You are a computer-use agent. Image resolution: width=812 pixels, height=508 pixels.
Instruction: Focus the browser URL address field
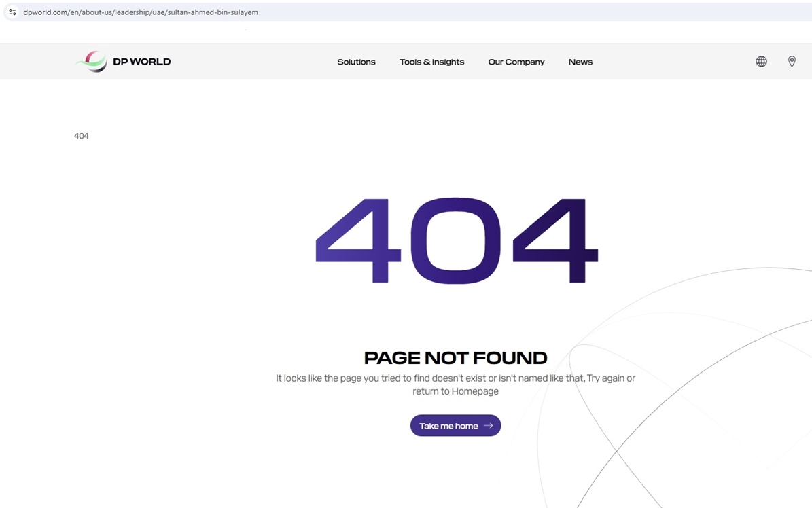tap(272, 12)
